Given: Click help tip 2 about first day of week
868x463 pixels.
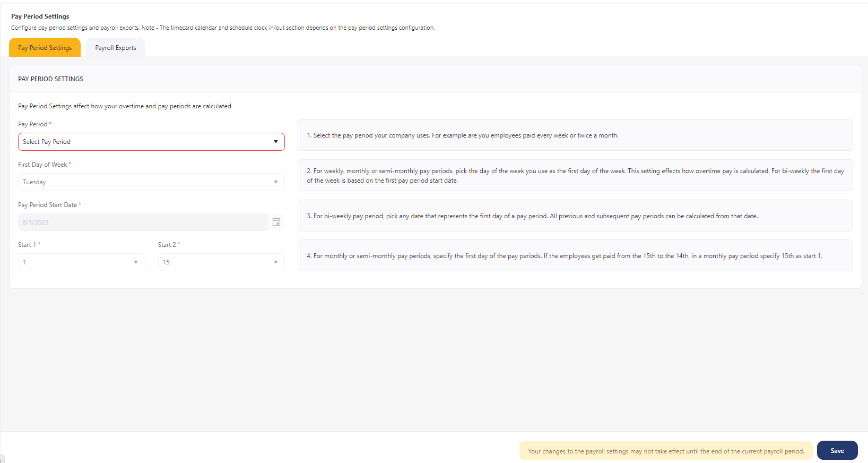Looking at the screenshot, I should pos(575,176).
